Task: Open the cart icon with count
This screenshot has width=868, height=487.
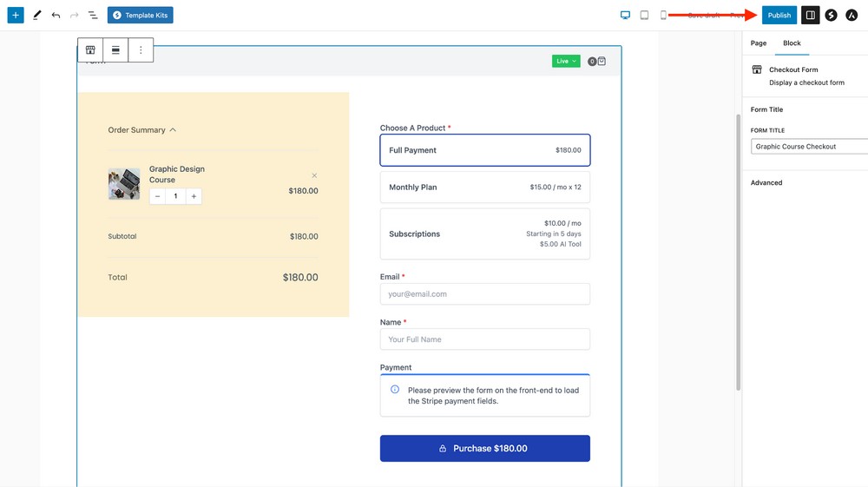Action: (597, 61)
